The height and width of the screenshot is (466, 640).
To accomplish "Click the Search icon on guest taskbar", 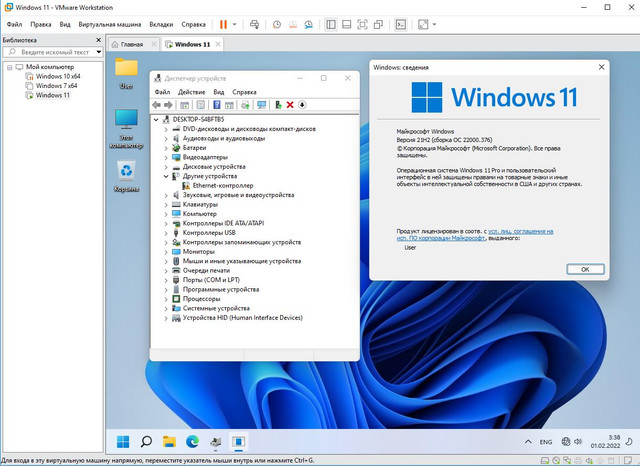I will pyautogui.click(x=146, y=442).
